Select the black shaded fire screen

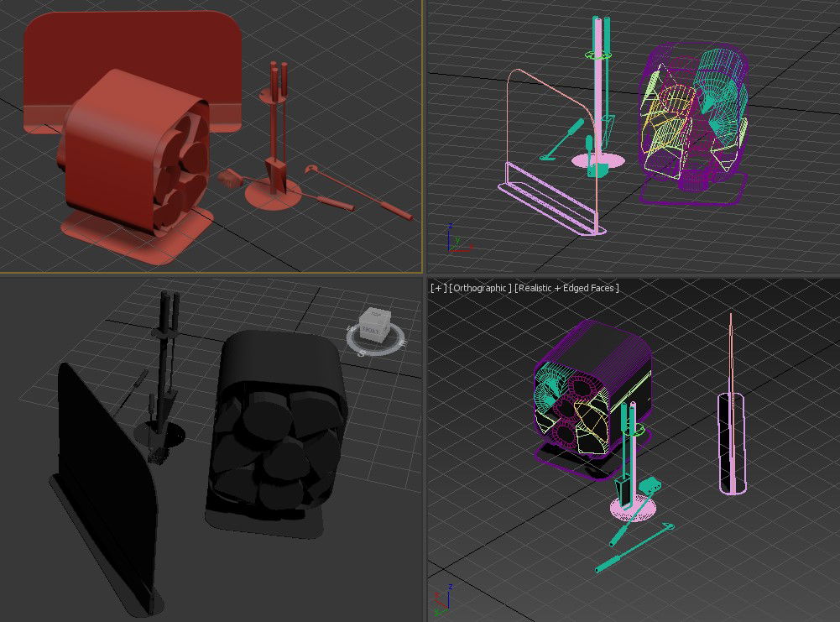pos(105,478)
